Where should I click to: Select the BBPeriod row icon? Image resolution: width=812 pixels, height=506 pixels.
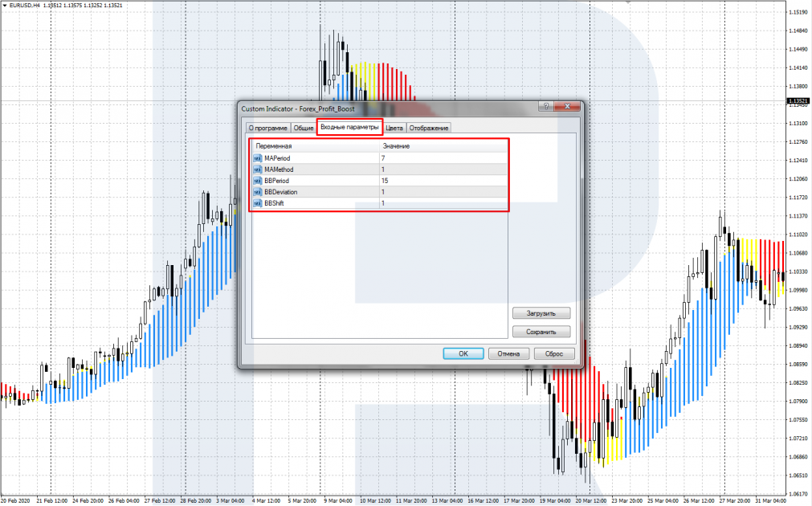(x=258, y=181)
